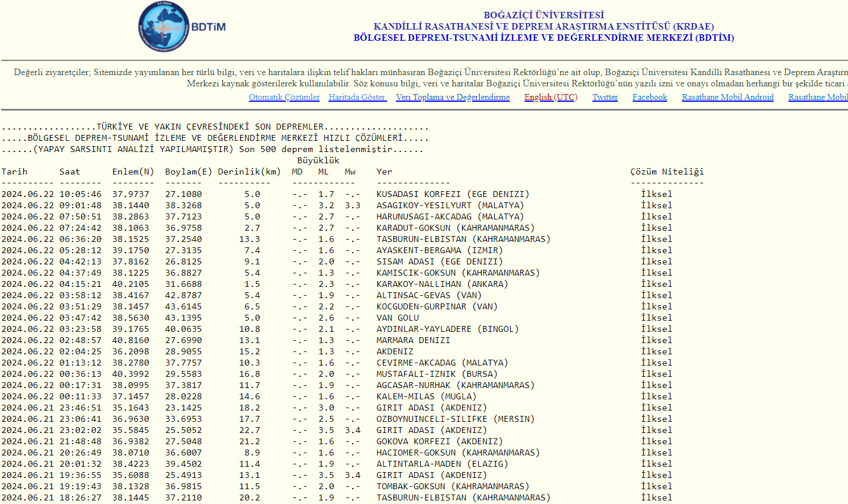The width and height of the screenshot is (848, 504).
Task: Select ALTINSAC-GEVAS (VAN) location
Action: (429, 295)
